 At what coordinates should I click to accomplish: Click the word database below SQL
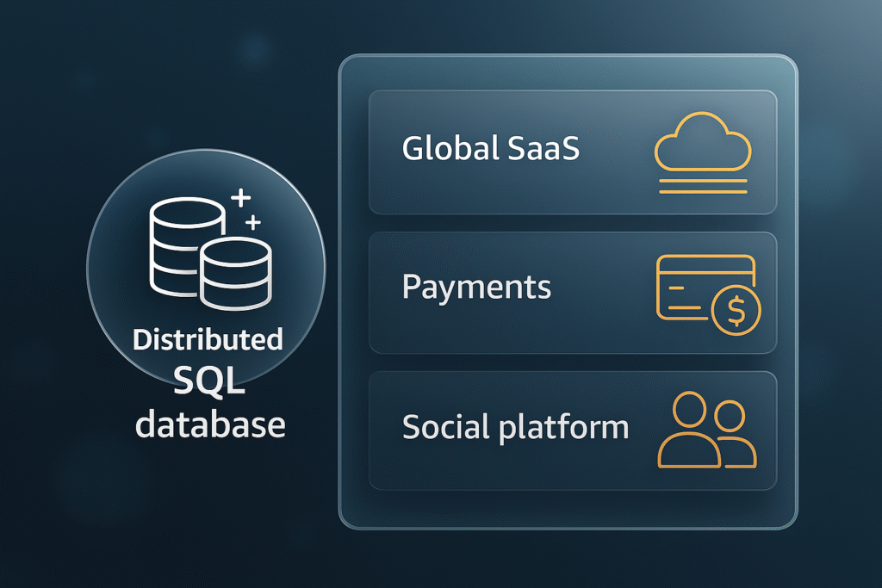[x=211, y=424]
